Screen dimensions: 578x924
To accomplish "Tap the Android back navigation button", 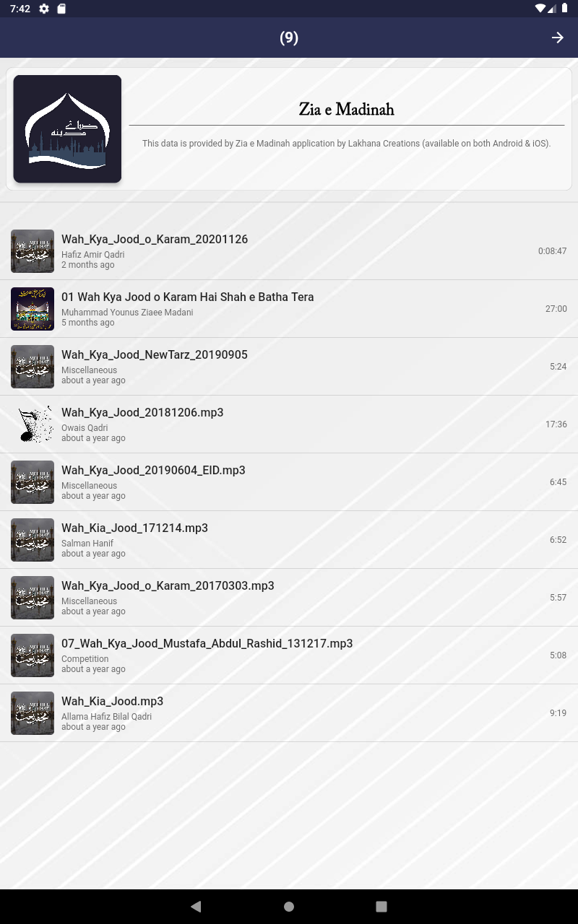I will pos(196,907).
